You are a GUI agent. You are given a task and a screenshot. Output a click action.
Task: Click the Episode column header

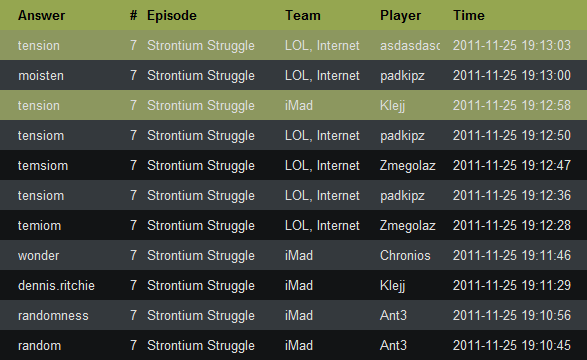pos(171,15)
